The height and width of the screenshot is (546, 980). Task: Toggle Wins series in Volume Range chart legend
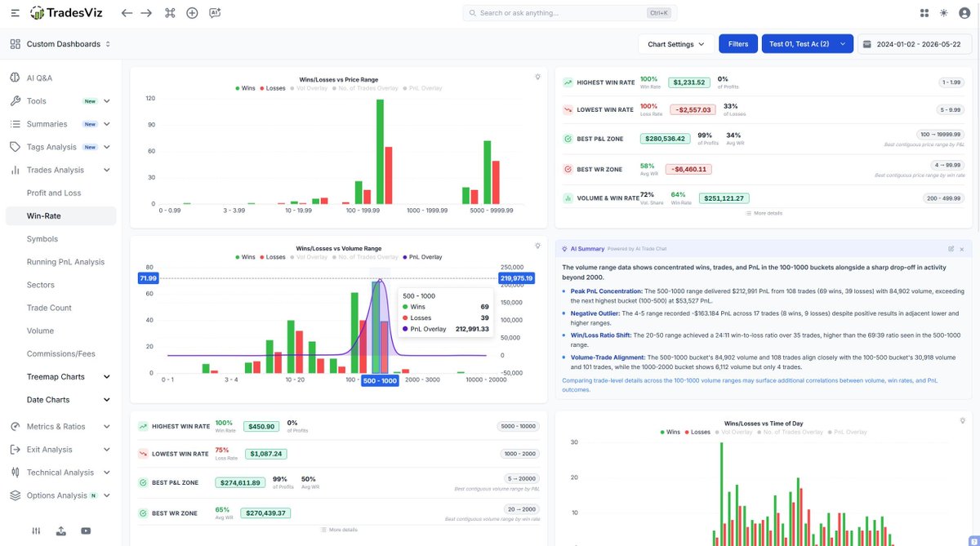point(247,256)
